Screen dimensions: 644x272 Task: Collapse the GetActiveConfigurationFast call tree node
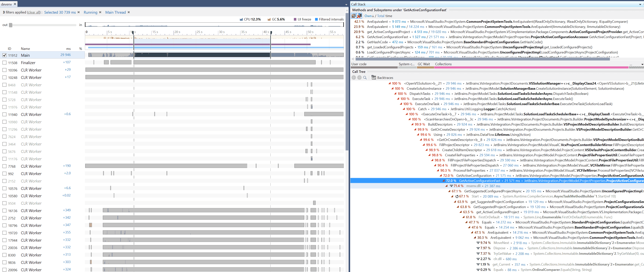[x=444, y=181]
